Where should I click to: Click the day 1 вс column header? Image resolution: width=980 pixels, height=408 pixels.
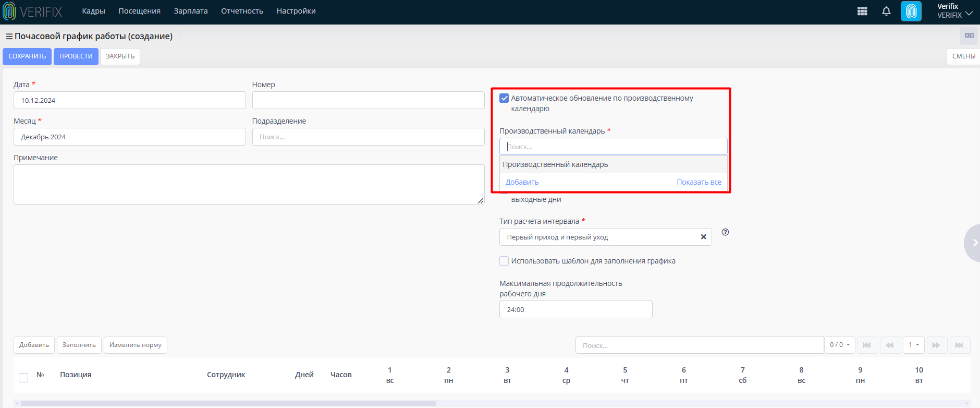(x=390, y=375)
